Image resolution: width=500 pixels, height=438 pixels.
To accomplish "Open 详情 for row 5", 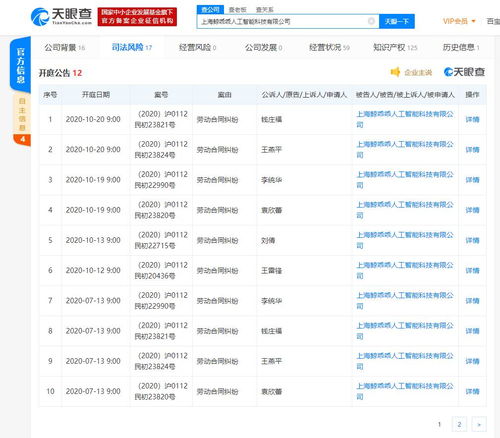I will (472, 240).
